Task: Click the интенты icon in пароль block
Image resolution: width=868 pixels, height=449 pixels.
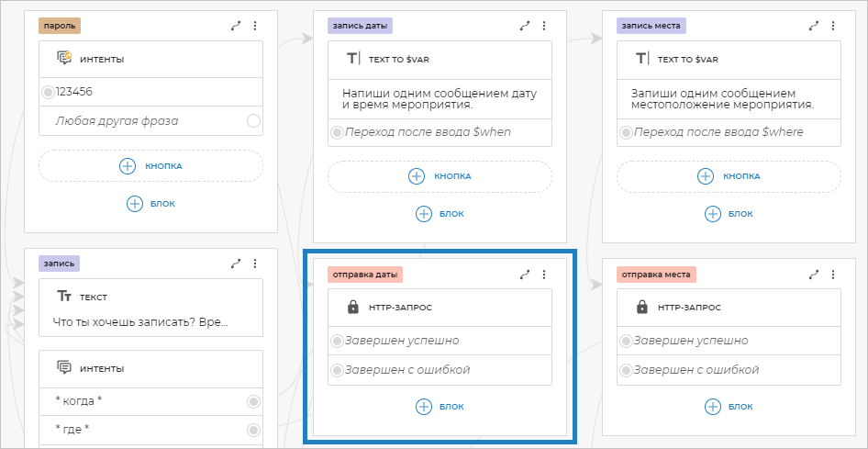Action: (64, 59)
